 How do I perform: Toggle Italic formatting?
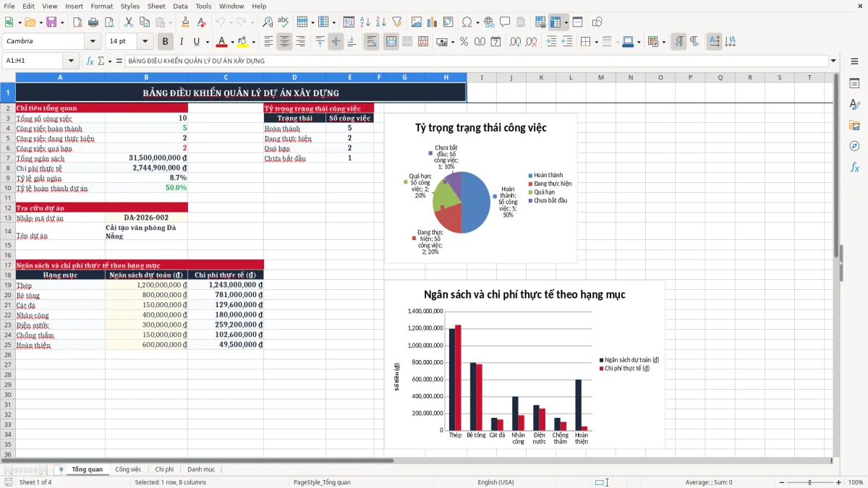(x=181, y=42)
